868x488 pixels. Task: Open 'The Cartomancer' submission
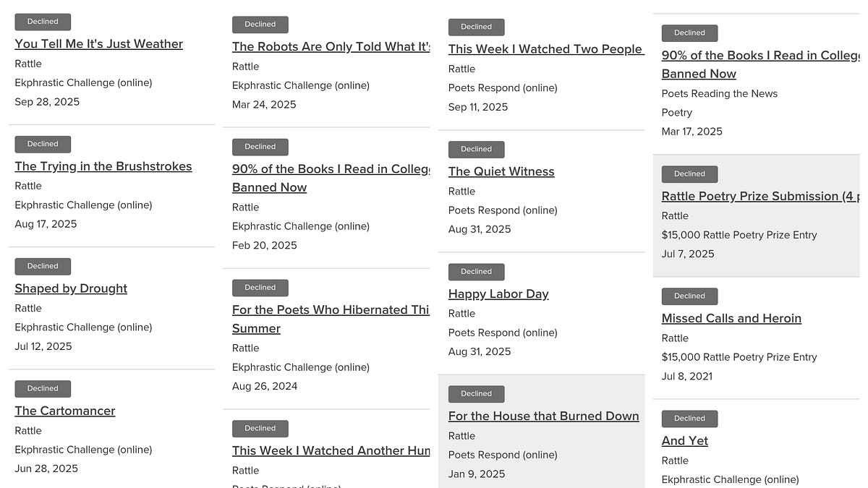(x=65, y=410)
